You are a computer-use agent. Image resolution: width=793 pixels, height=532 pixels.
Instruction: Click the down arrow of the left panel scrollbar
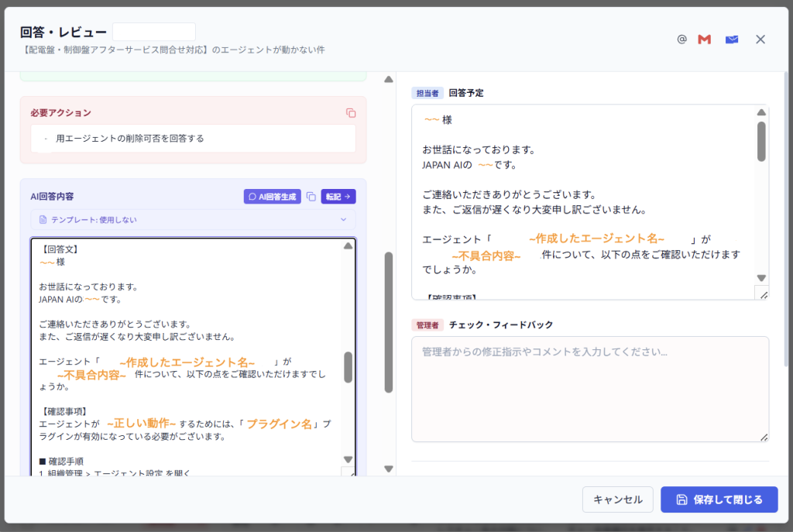(389, 469)
